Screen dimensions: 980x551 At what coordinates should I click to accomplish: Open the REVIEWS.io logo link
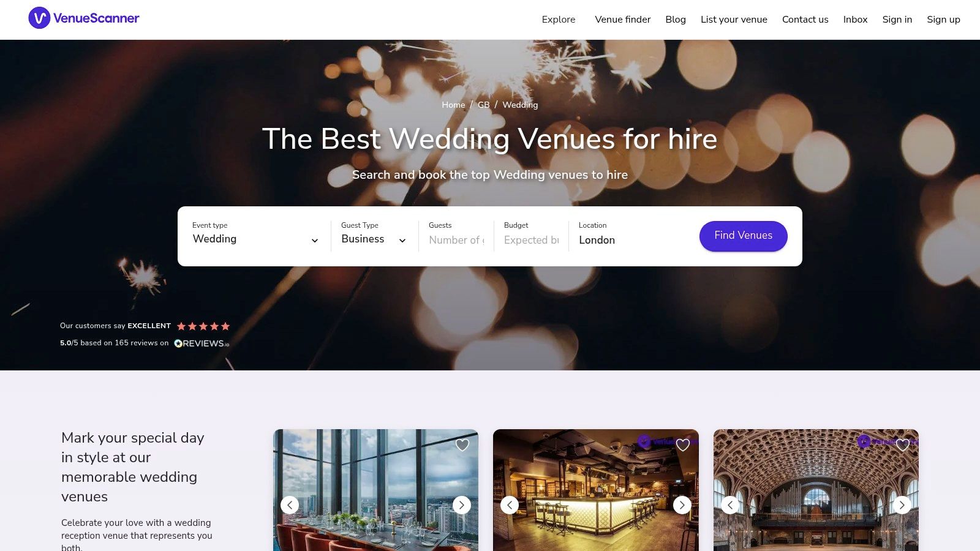tap(202, 343)
